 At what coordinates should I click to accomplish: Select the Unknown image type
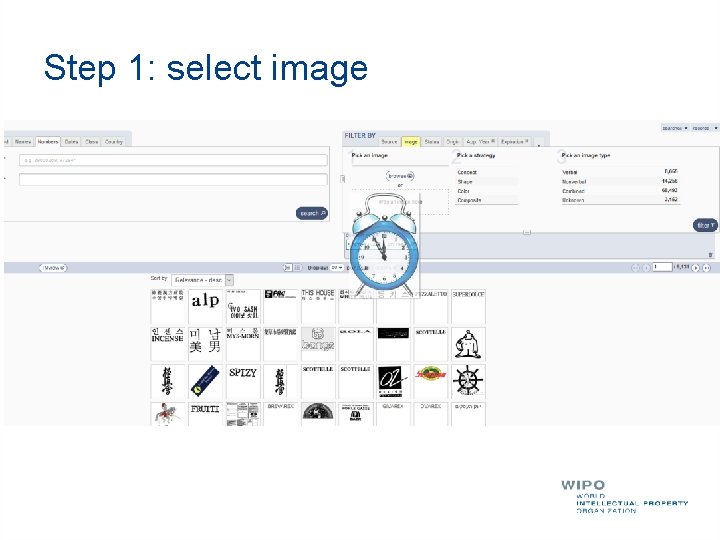(x=619, y=200)
